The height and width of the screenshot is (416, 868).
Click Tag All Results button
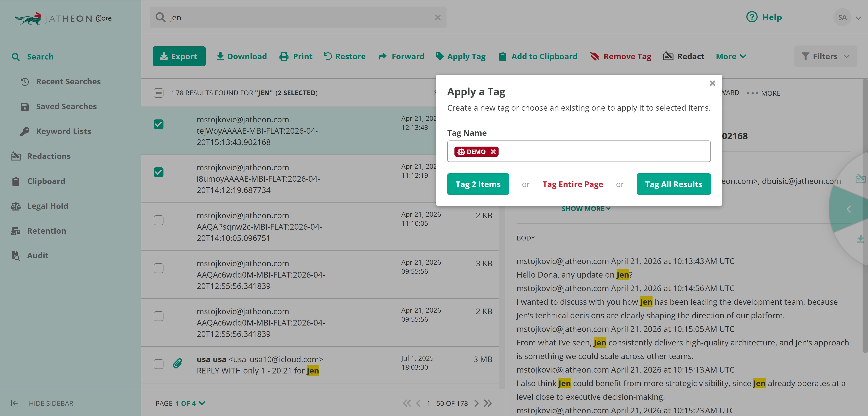[673, 184]
